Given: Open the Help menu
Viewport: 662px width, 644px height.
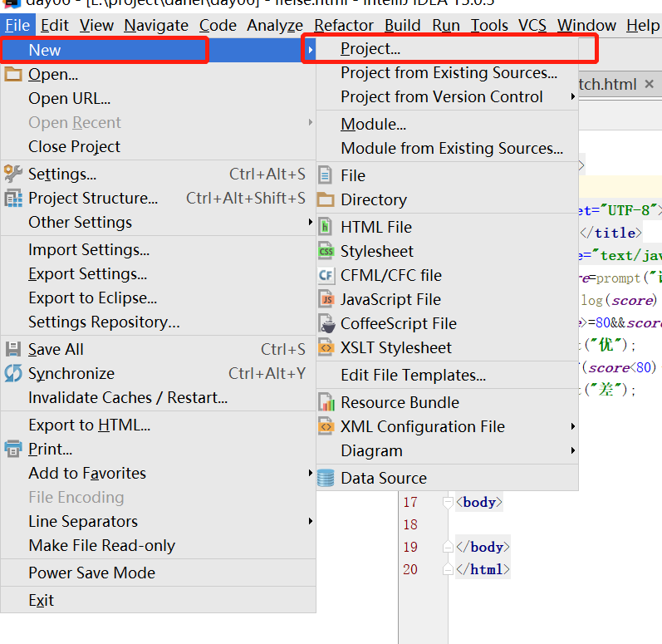Looking at the screenshot, I should pos(643,25).
